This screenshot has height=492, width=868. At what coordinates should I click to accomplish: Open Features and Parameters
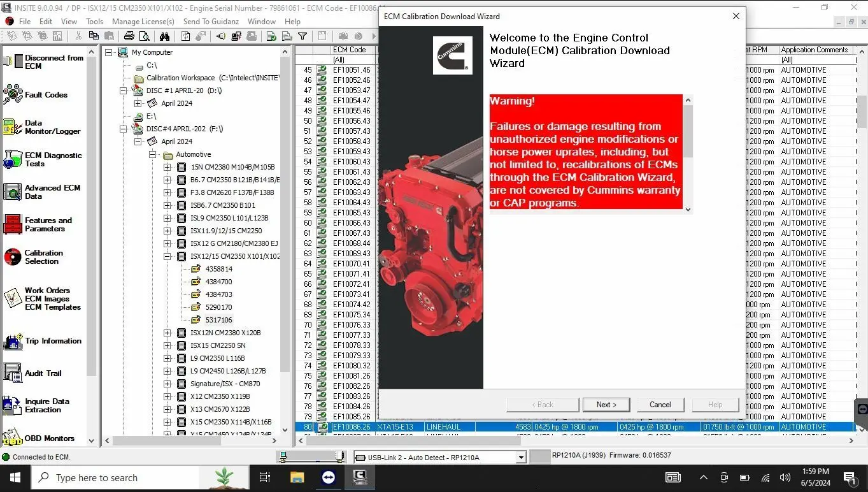(38, 224)
